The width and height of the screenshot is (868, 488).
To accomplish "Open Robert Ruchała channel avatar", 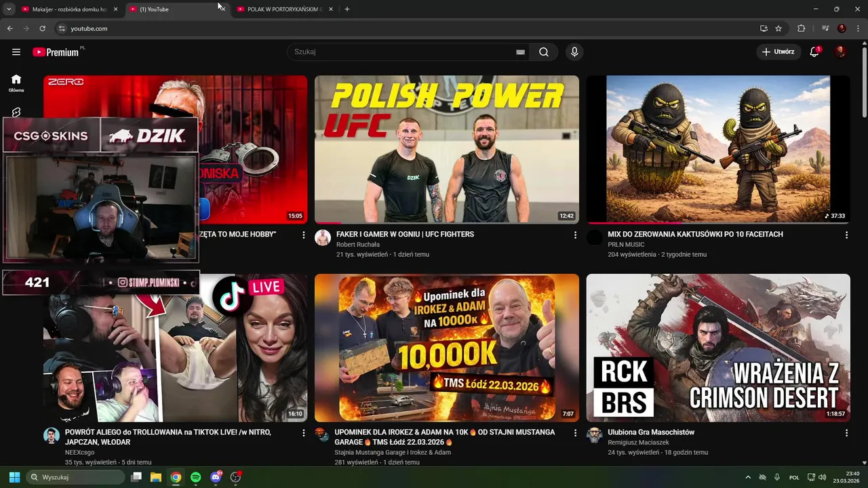I will 323,237.
